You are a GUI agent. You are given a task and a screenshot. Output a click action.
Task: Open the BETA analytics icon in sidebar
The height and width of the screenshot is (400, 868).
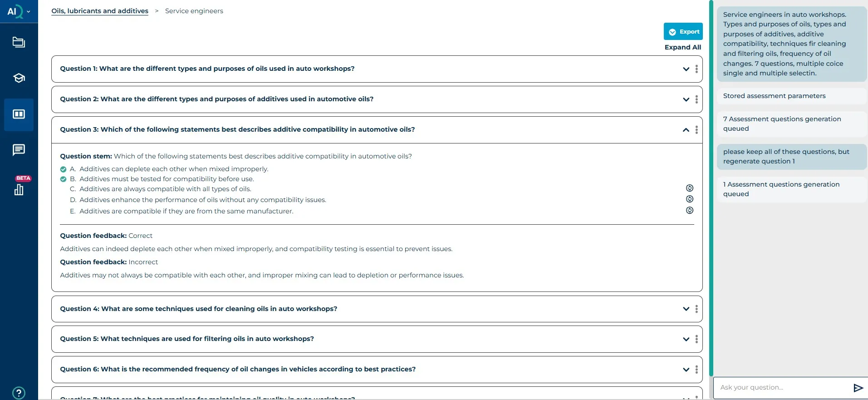19,190
